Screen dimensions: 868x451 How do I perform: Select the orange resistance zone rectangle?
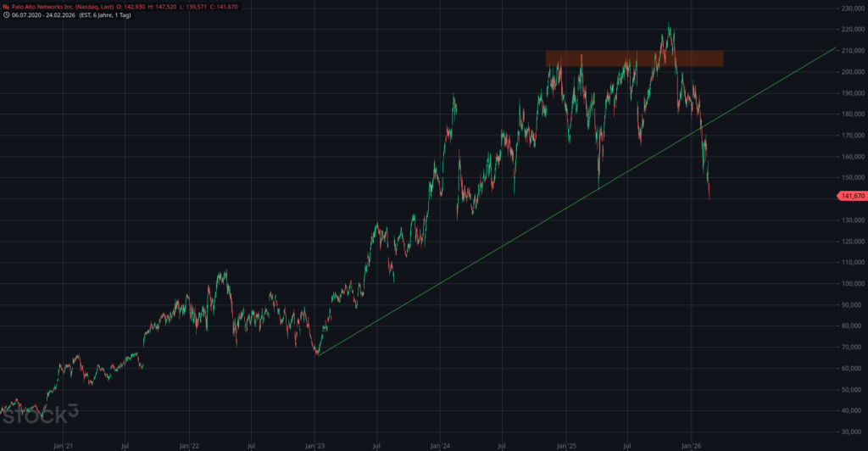634,58
